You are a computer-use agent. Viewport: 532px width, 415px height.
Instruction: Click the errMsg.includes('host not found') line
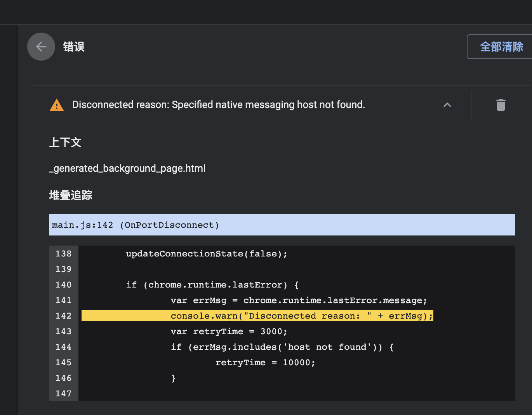282,347
